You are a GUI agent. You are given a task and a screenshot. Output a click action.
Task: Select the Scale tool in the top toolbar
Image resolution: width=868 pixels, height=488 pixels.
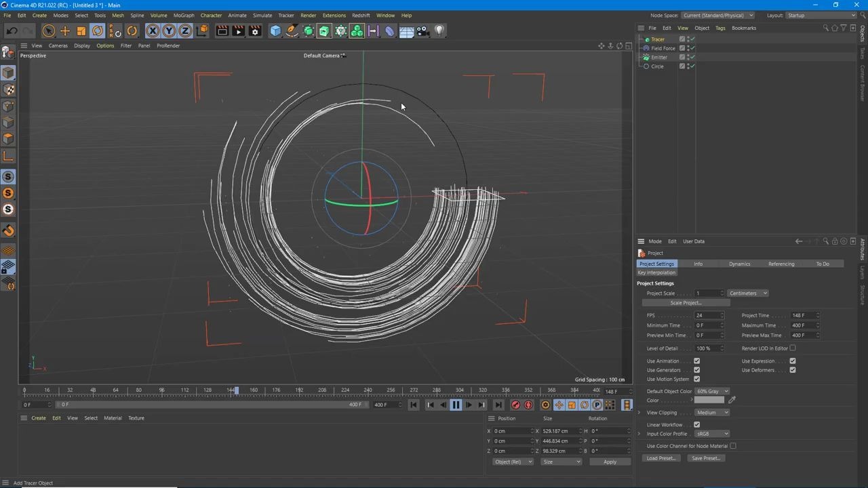(x=81, y=31)
